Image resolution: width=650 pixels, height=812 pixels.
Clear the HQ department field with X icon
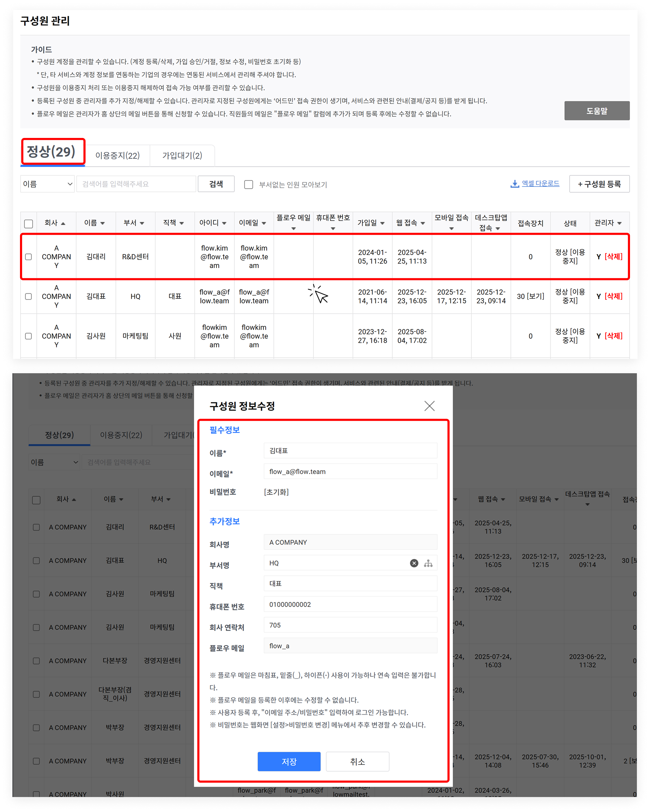coord(414,563)
